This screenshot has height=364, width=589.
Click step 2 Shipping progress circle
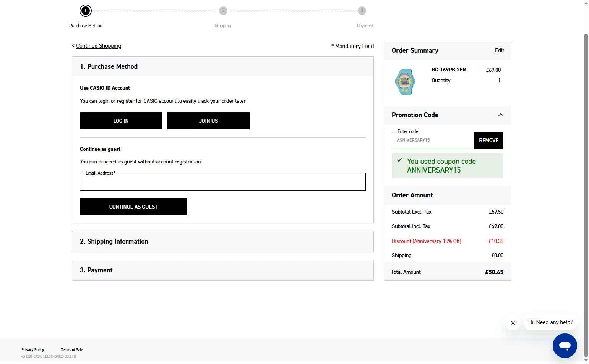tap(223, 11)
